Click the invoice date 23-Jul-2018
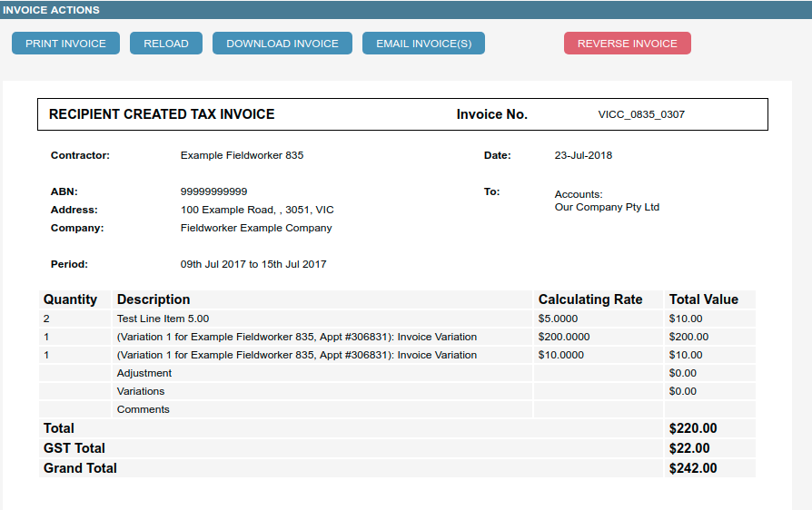 [583, 155]
